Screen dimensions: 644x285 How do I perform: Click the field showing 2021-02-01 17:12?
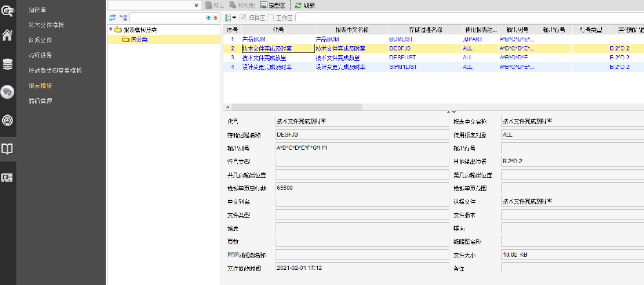coord(362,268)
